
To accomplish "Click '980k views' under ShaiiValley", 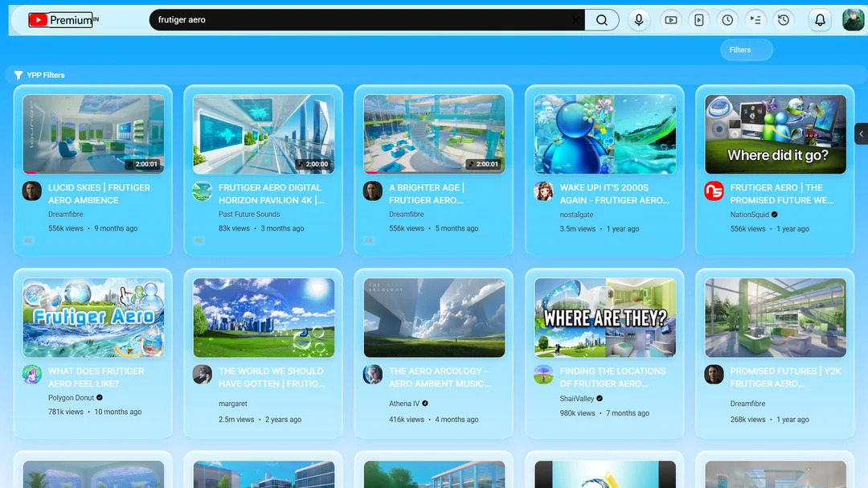I will coord(577,413).
